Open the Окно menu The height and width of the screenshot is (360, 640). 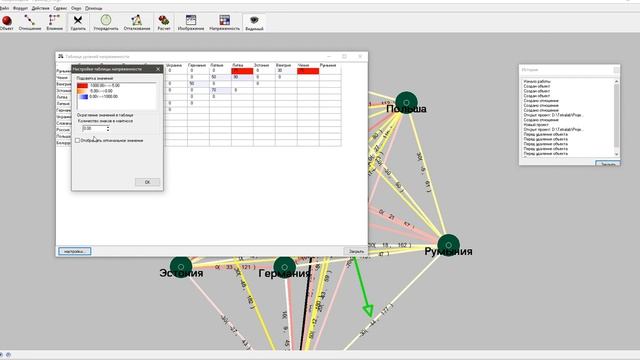(x=76, y=8)
